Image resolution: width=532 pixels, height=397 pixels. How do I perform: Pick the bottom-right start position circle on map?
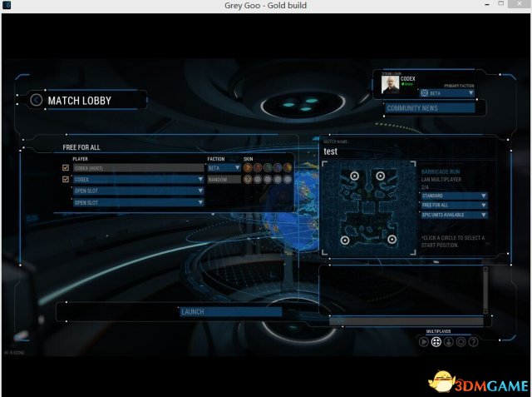[x=392, y=239]
